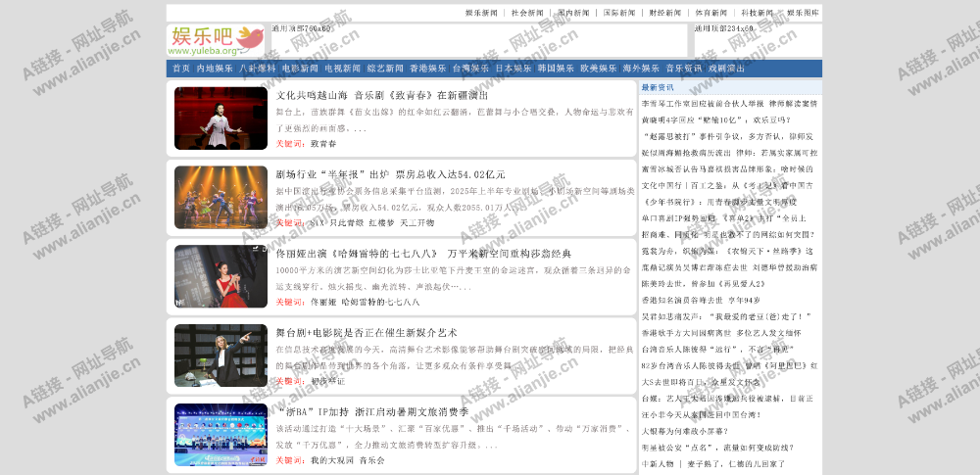Open sidebar item 吴君如悲痛发声
Screen dimensions: 980x475
point(726,317)
